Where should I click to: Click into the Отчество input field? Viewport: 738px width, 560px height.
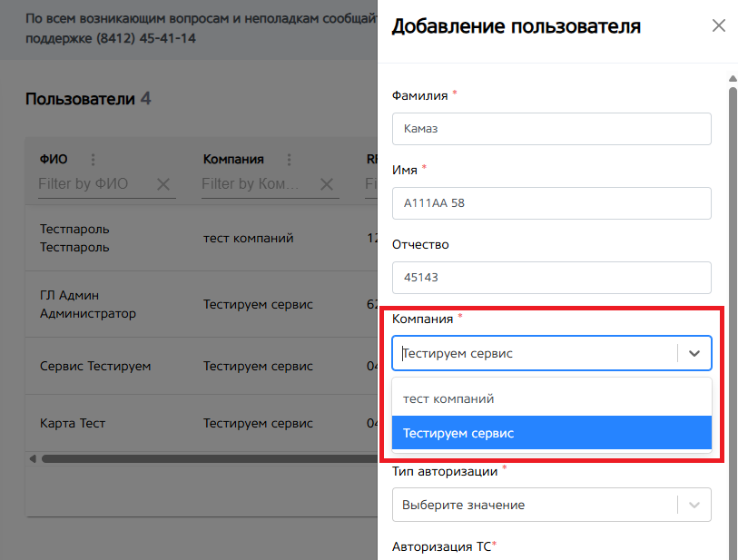552,277
